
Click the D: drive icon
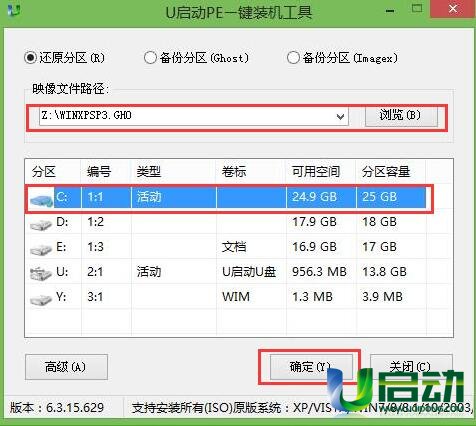click(41, 224)
